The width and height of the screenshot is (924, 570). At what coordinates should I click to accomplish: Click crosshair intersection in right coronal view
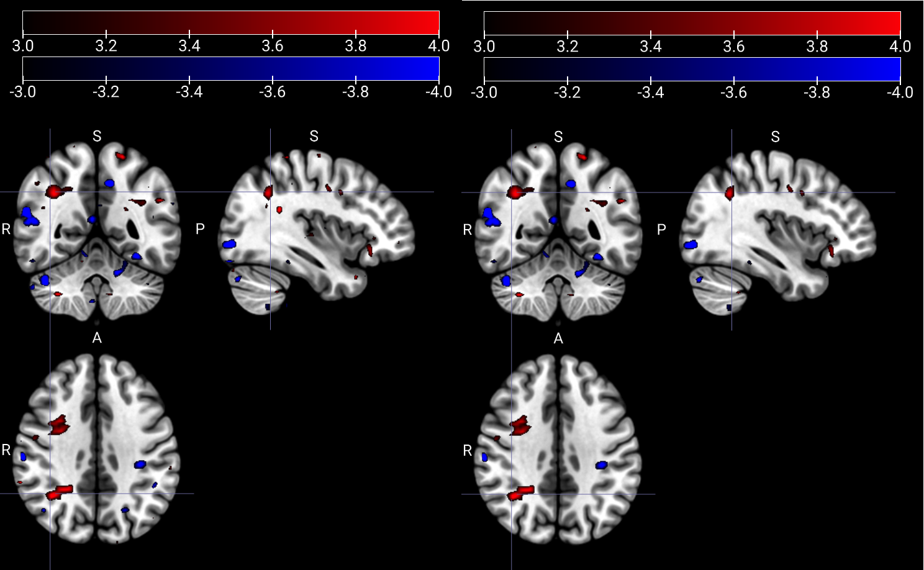pyautogui.click(x=512, y=192)
